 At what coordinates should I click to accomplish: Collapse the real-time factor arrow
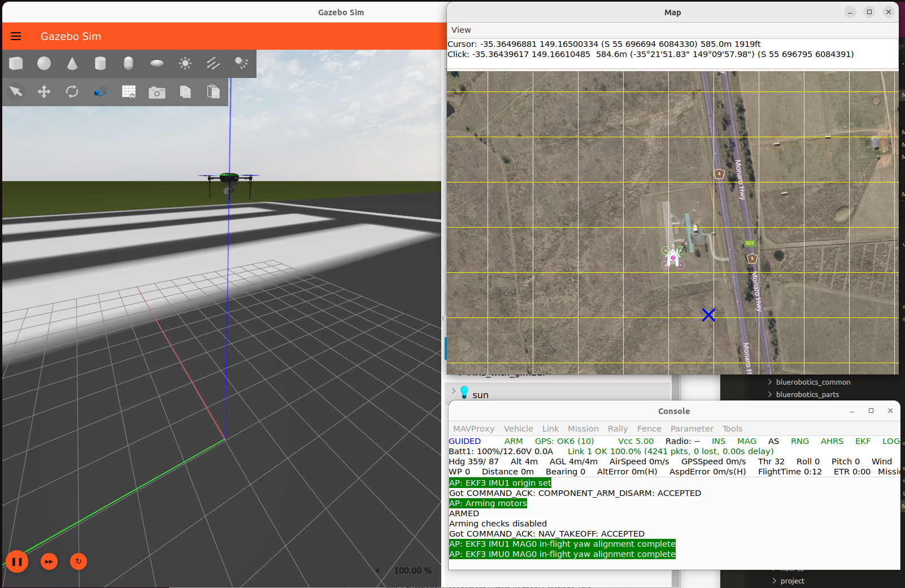[x=378, y=570]
